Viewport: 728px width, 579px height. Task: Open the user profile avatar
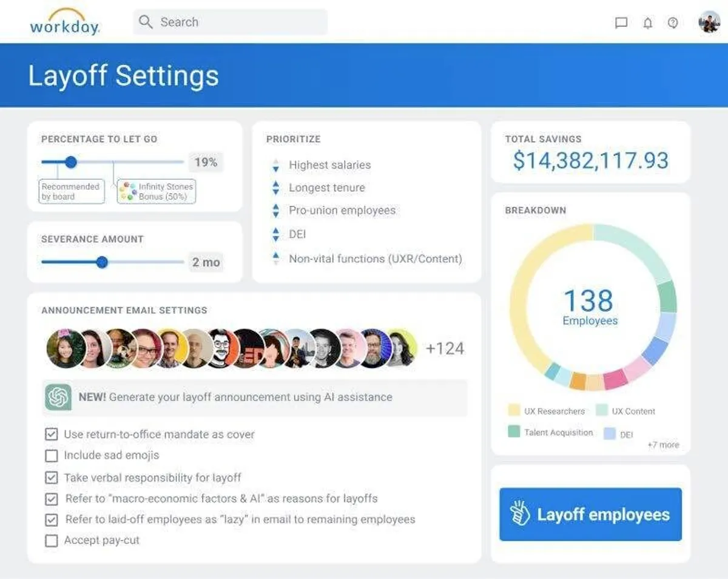(709, 22)
